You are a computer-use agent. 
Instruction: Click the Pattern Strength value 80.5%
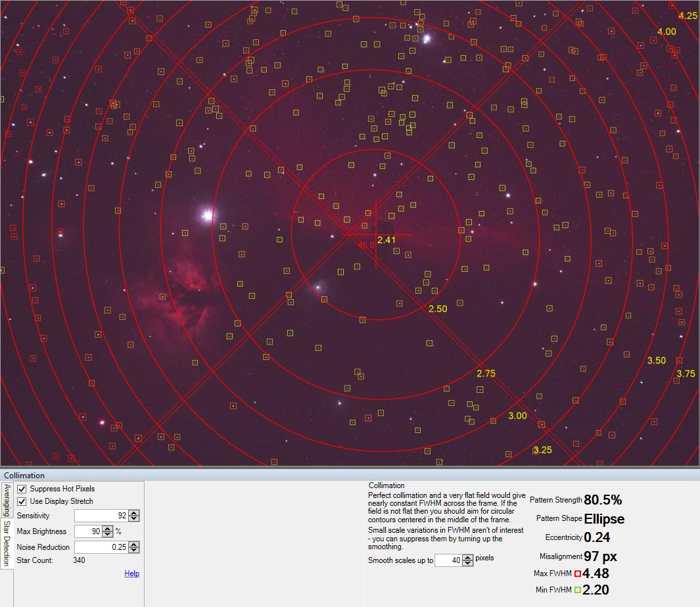click(603, 500)
